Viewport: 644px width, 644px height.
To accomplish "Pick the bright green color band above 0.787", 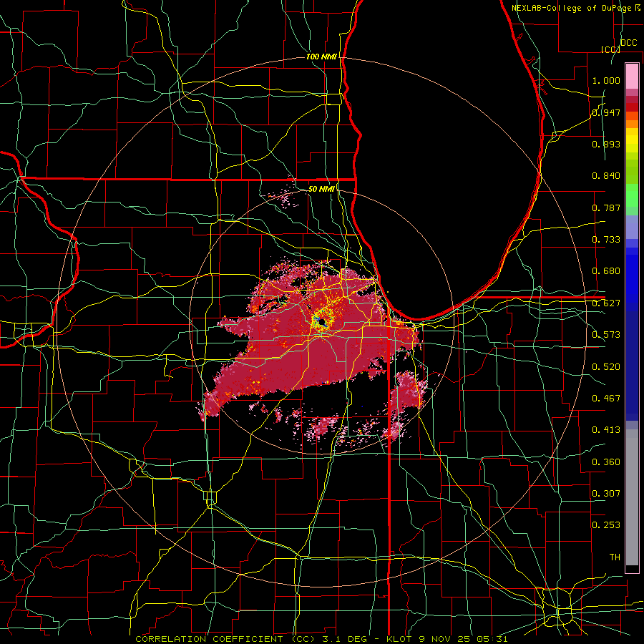I will (632, 195).
